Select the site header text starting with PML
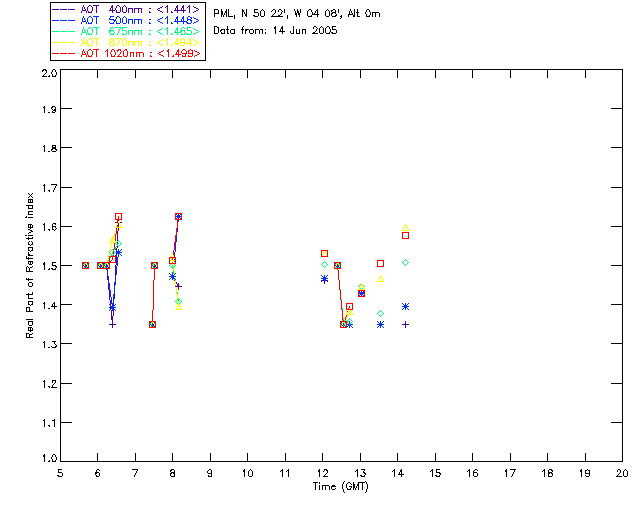The width and height of the screenshot is (640, 512). pos(297,13)
